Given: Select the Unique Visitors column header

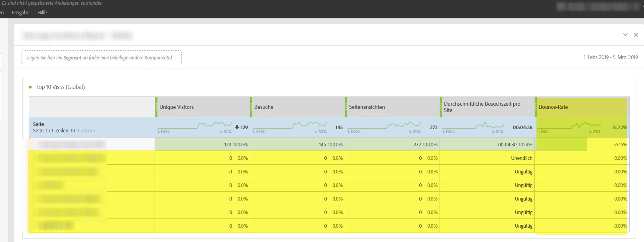Looking at the screenshot, I should [x=203, y=107].
